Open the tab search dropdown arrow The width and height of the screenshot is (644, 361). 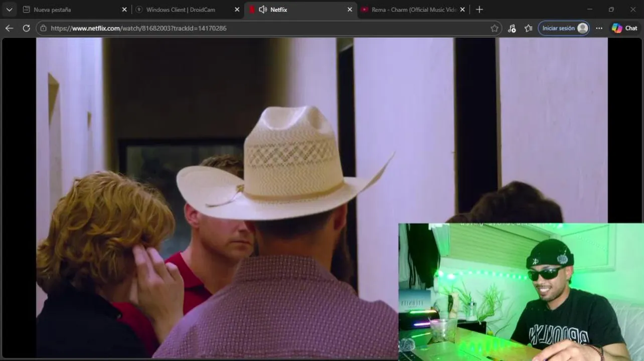[x=9, y=10]
